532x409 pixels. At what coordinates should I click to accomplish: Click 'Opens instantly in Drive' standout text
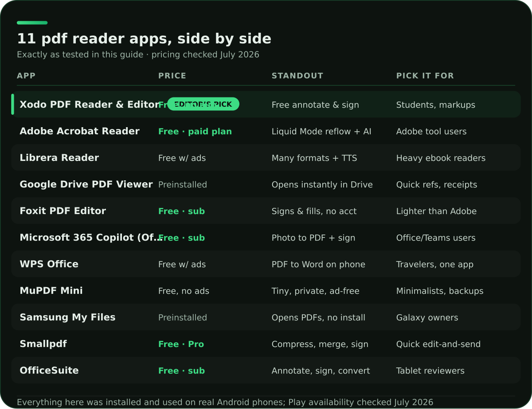pos(322,185)
